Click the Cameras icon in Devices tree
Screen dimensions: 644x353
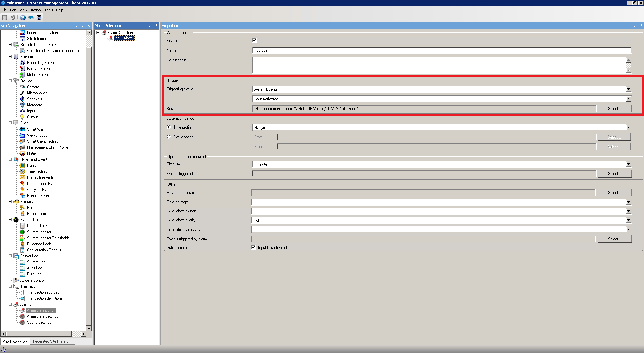(x=22, y=87)
